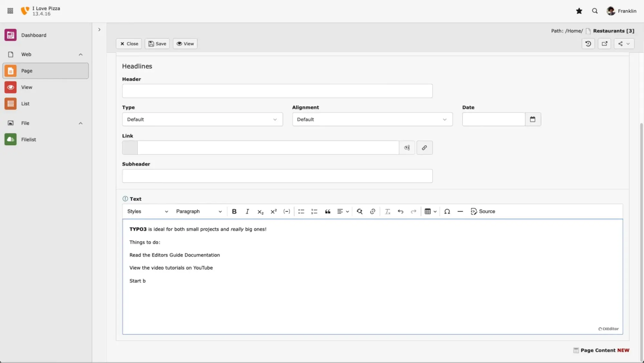Click the bookmark star icon in top bar
Viewport: 644px width, 363px height.
pos(579,11)
